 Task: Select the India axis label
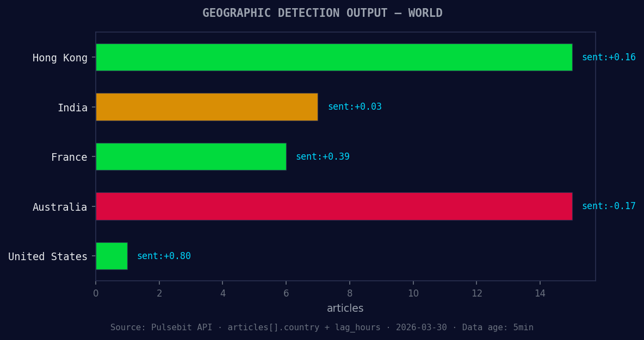pyautogui.click(x=73, y=108)
